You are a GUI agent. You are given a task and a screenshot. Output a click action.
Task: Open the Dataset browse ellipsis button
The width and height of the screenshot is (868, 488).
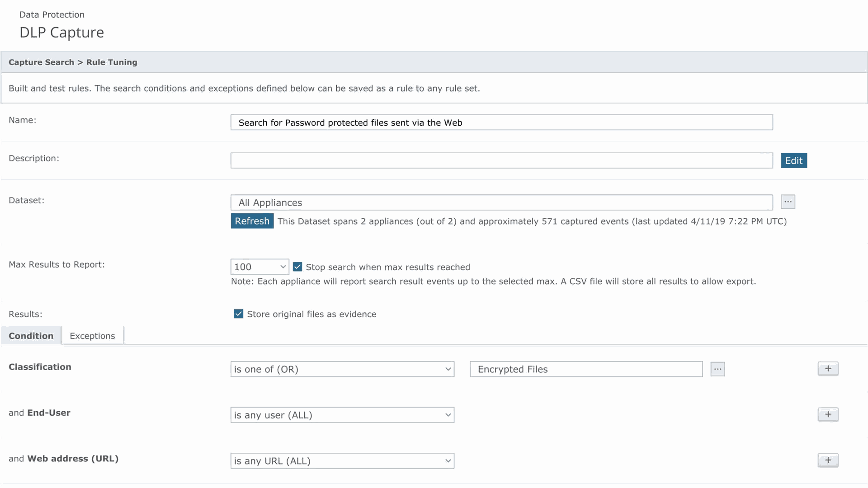788,202
